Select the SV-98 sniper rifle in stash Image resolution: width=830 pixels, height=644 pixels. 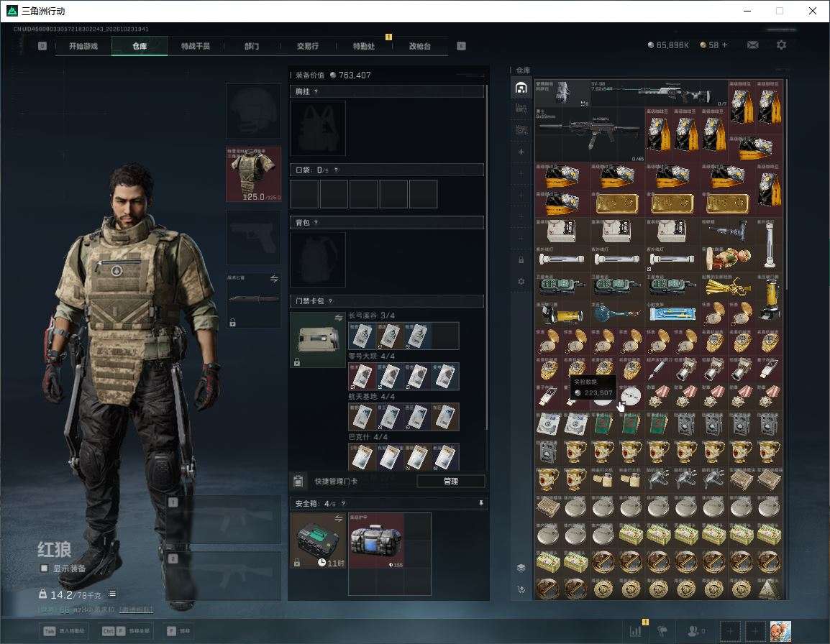point(659,93)
